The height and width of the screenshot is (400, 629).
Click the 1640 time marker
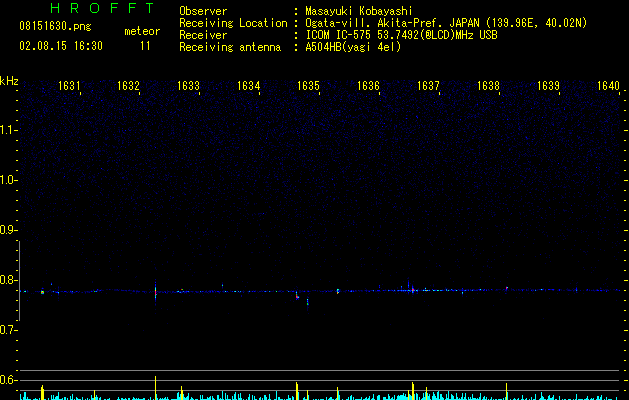[x=609, y=86]
